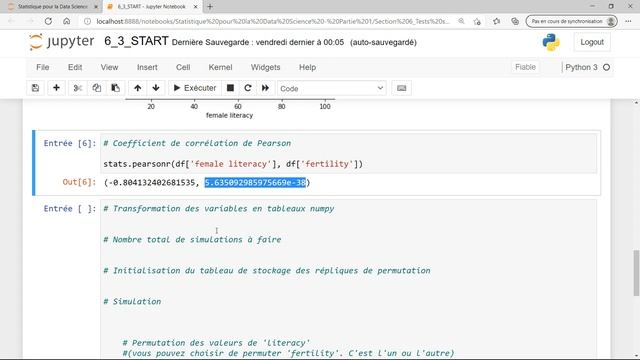Viewport: 640px width, 360px height.
Task: Click the Python 3 kernel idle circle
Action: pos(607,67)
